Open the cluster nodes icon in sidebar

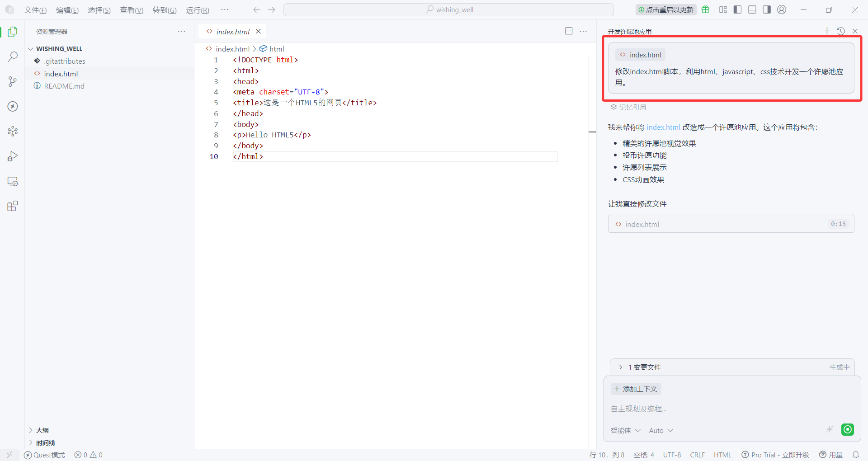(13, 131)
